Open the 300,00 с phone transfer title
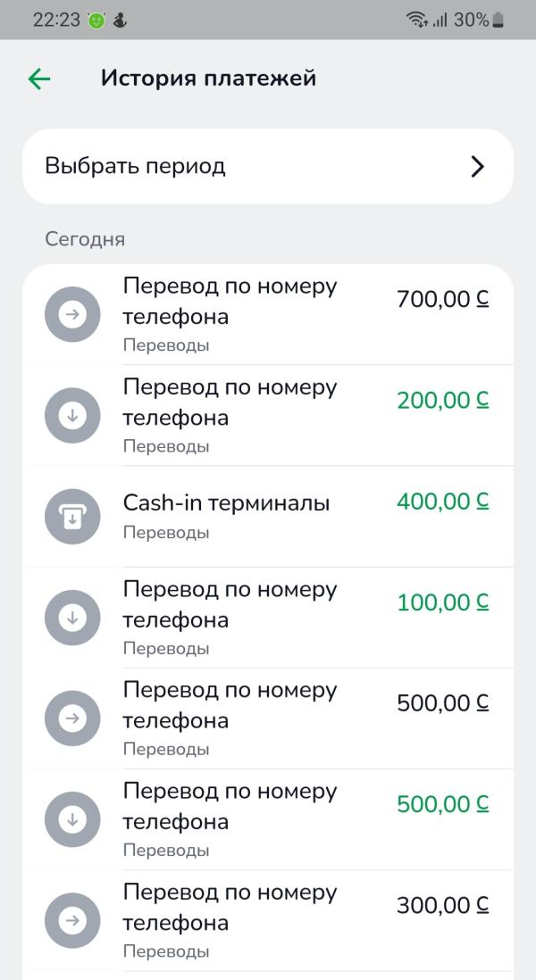Screen dimensions: 536x980 230,908
